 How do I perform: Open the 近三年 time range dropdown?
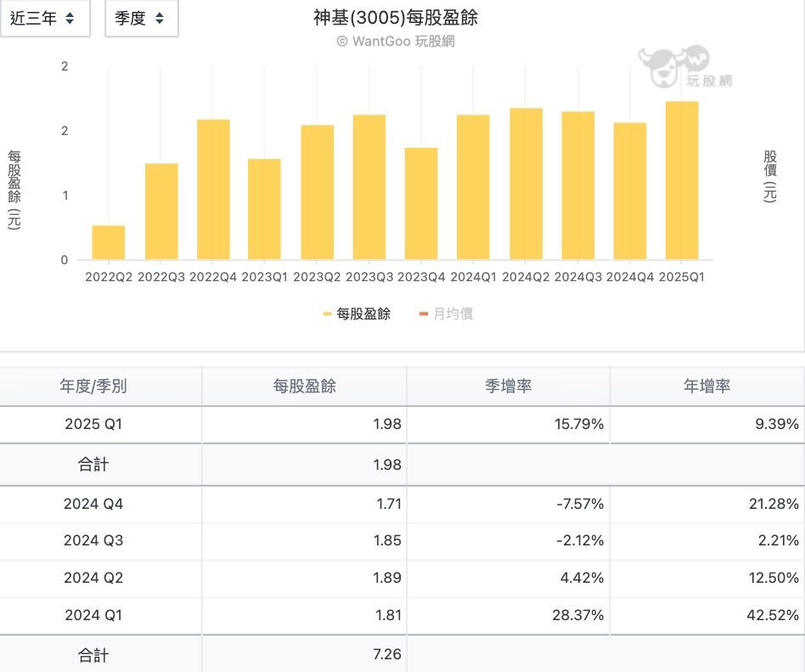[45, 19]
